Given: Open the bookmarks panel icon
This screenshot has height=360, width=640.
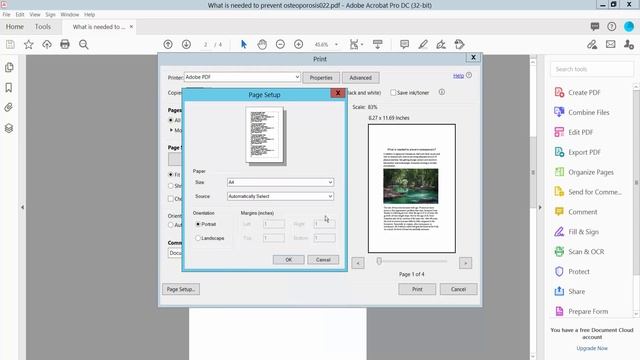Looking at the screenshot, I should pyautogui.click(x=9, y=87).
